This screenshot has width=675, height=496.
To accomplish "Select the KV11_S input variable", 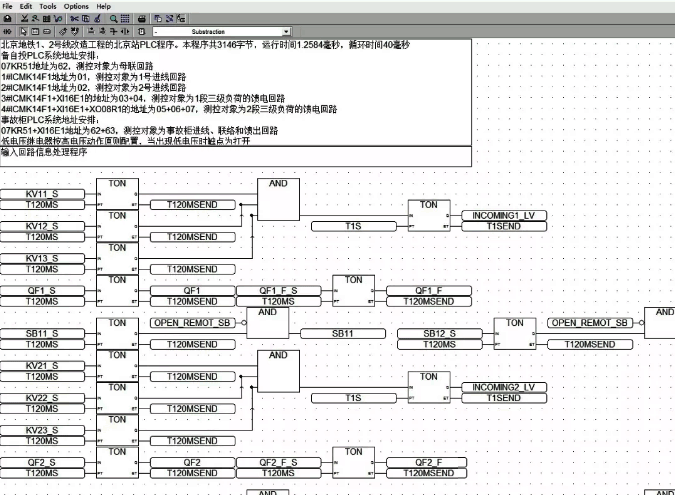I will (x=42, y=193).
